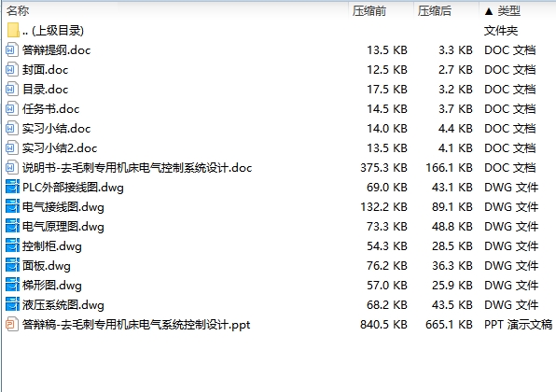556x392 pixels.
Task: Click the 132.2 KB size value
Action: [383, 207]
